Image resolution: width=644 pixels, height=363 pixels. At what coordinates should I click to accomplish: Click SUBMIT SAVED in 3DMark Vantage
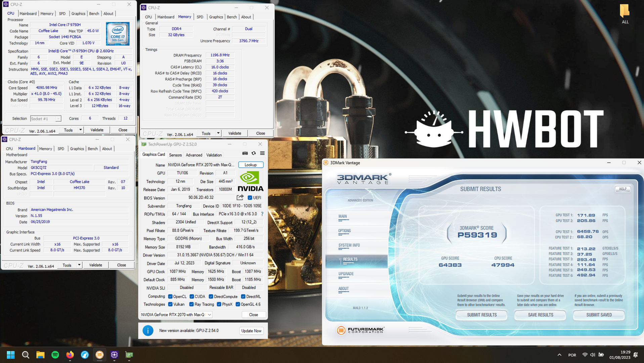(x=599, y=315)
